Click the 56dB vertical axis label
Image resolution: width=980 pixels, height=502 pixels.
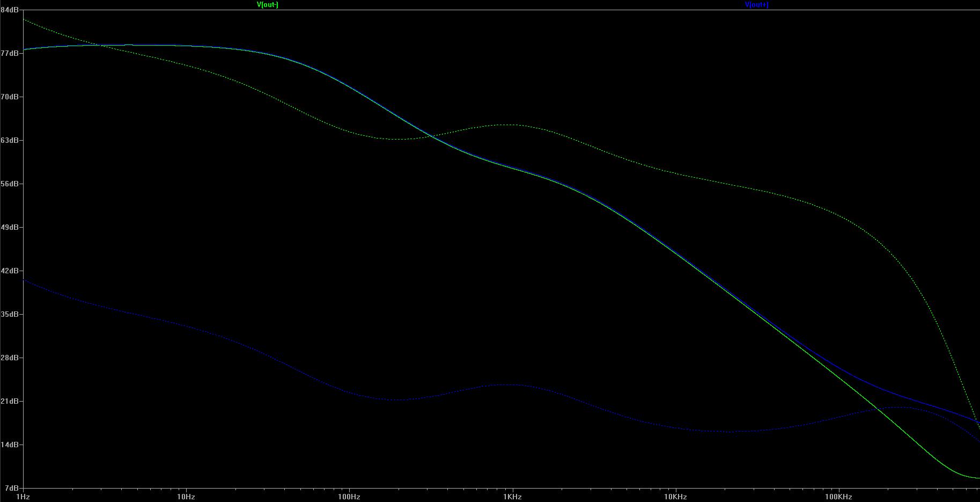(9, 184)
